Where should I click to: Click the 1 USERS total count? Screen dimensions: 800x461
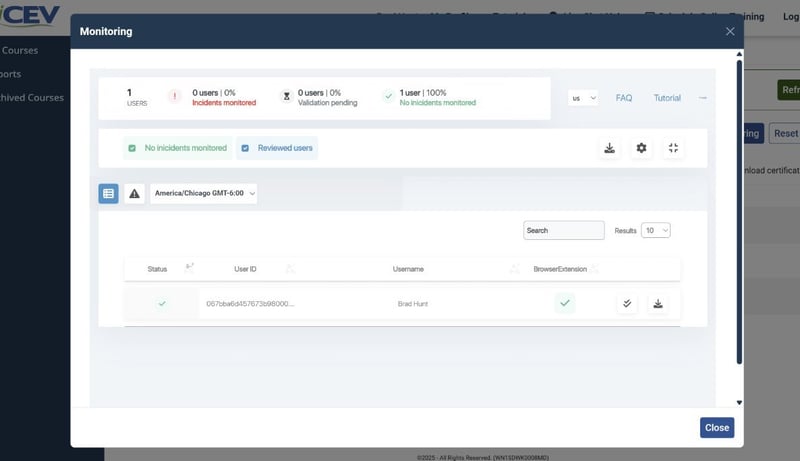(x=137, y=97)
